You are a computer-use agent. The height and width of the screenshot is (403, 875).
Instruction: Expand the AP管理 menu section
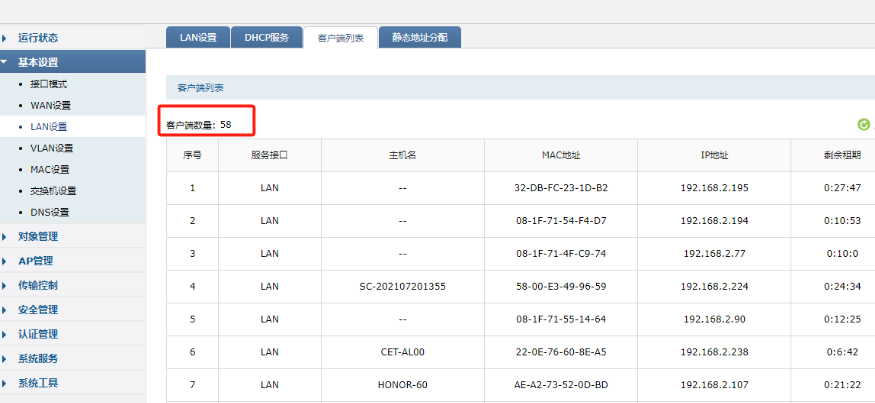pyautogui.click(x=36, y=261)
